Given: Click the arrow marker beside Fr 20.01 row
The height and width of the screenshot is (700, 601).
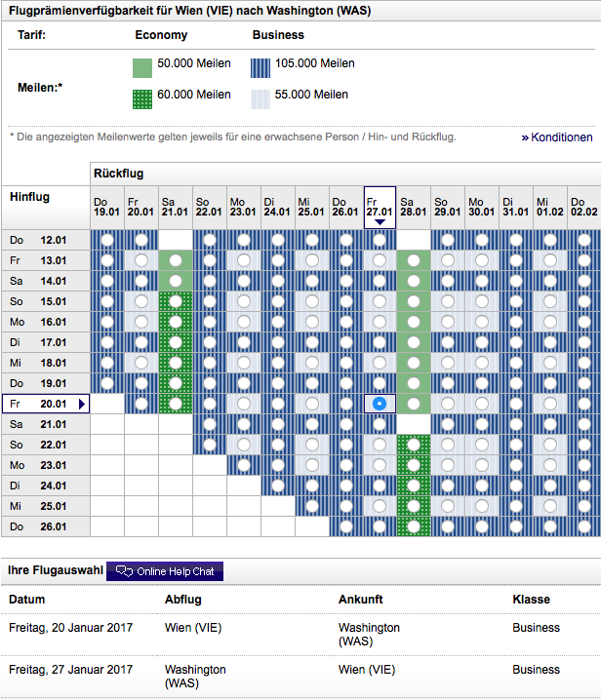Looking at the screenshot, I should coord(82,404).
